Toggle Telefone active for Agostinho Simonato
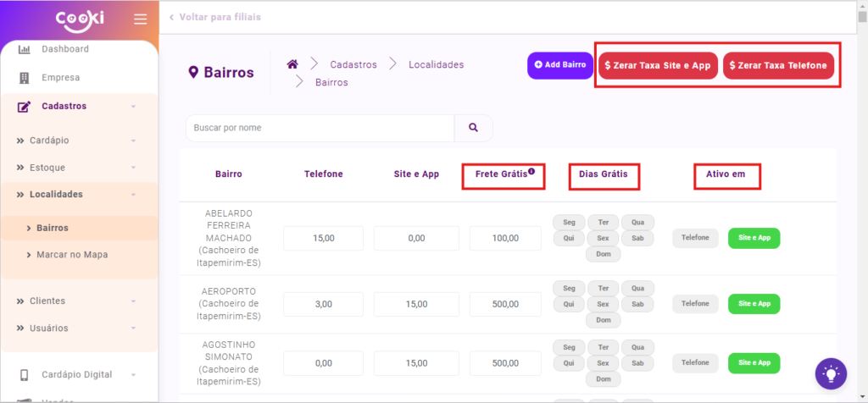 click(694, 362)
